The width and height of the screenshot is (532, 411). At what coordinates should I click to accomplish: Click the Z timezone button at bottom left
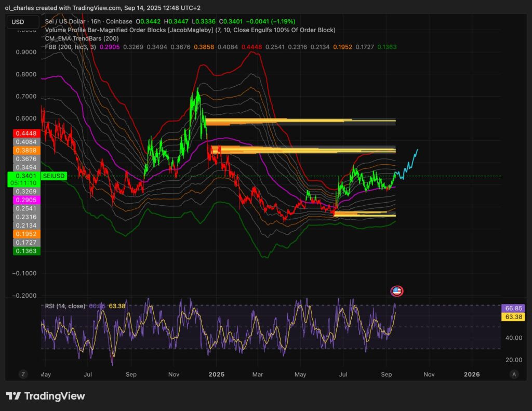(x=23, y=374)
